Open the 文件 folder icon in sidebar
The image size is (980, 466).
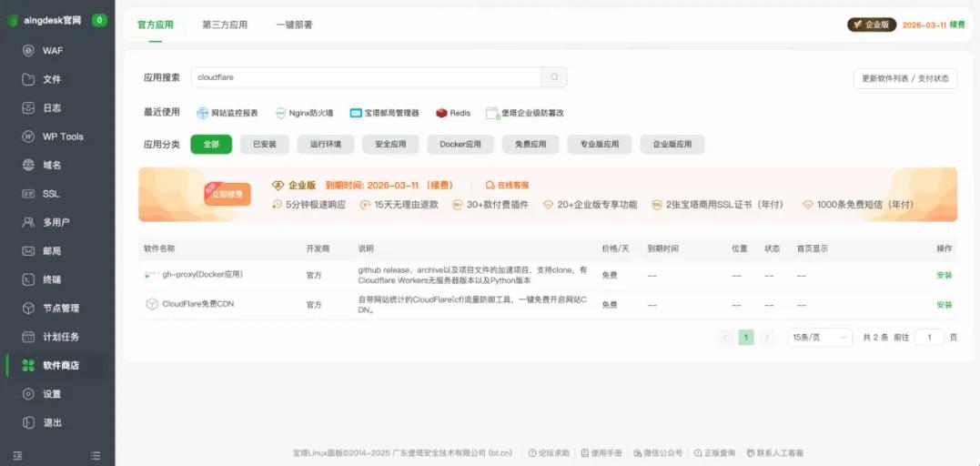(28, 79)
